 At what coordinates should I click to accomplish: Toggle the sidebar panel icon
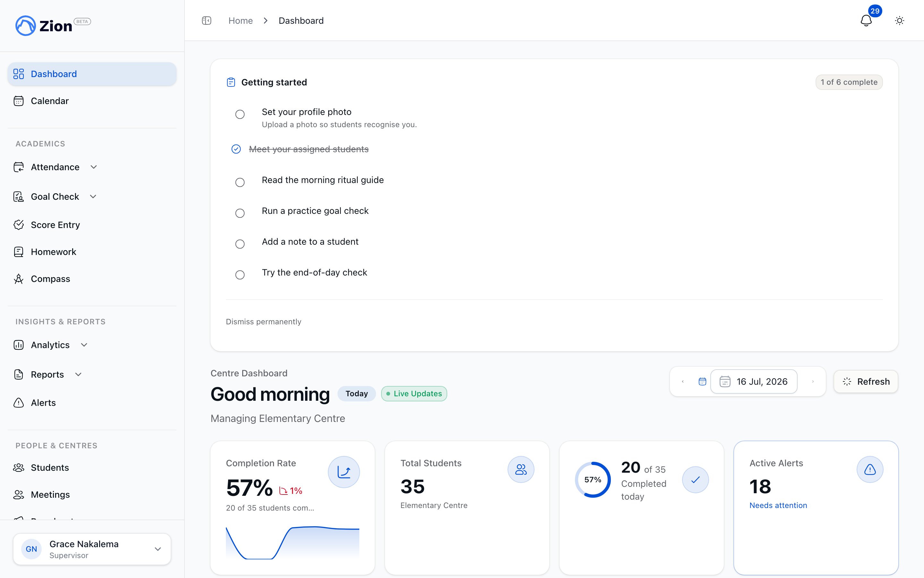pos(207,21)
